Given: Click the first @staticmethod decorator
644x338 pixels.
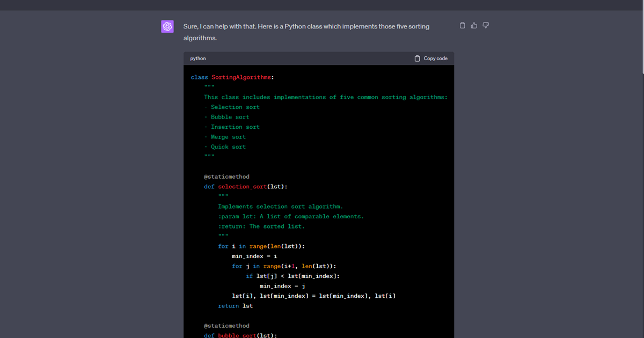Looking at the screenshot, I should point(226,177).
